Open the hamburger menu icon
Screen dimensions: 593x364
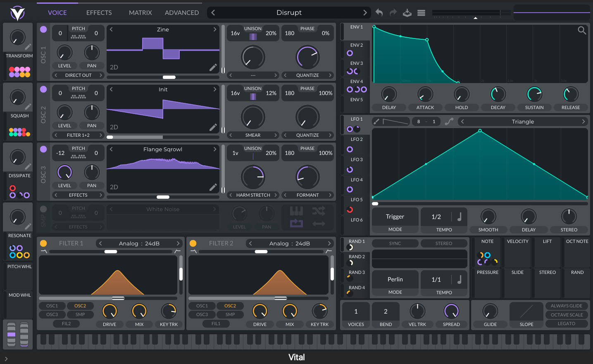pyautogui.click(x=421, y=13)
